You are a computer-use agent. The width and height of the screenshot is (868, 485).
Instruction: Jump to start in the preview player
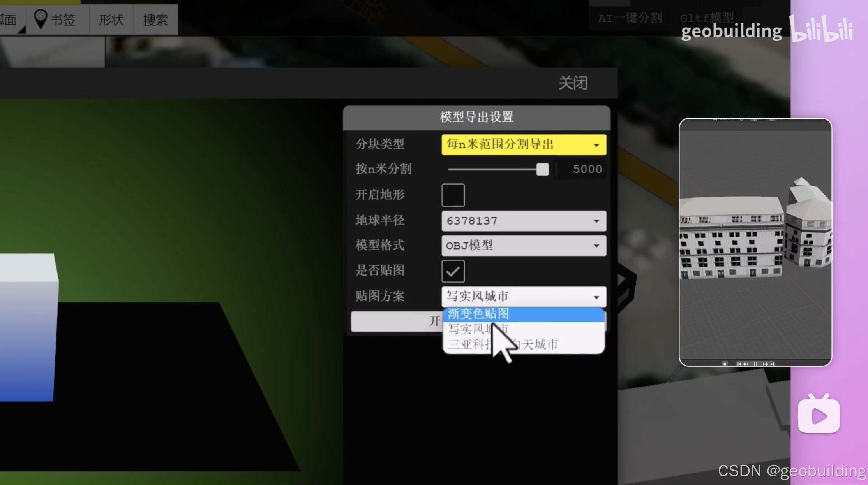739,364
